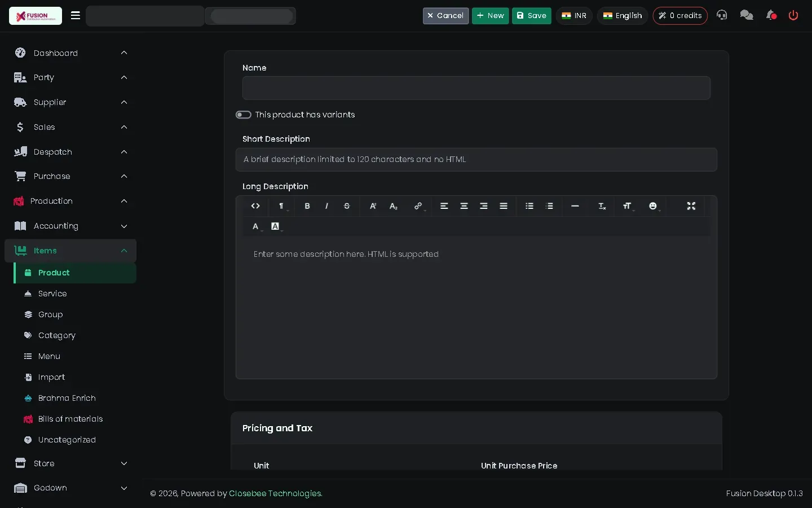Viewport: 812px width, 508px height.
Task: Open the HTML code view in editor
Action: pos(255,206)
